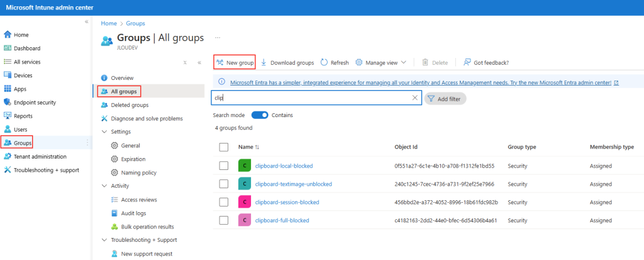Image resolution: width=644 pixels, height=260 pixels.
Task: Click Home breadcrumb link
Action: tap(109, 23)
